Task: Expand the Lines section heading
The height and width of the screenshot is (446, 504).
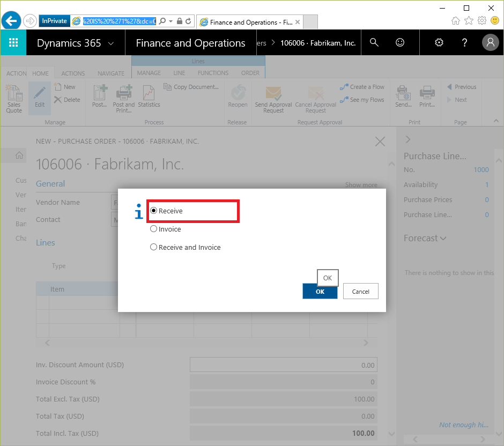Action: click(x=46, y=243)
